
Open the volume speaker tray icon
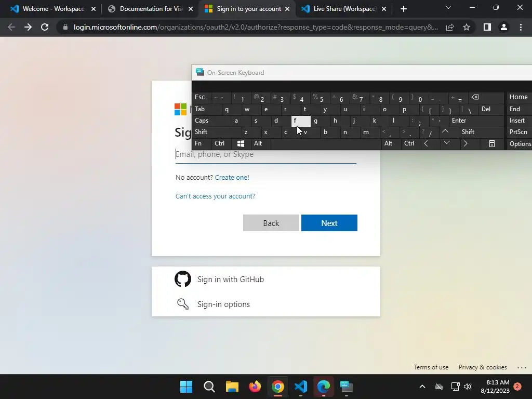point(468,387)
